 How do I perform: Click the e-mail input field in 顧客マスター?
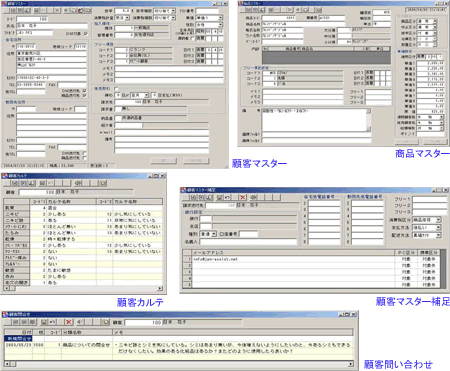tap(162, 133)
